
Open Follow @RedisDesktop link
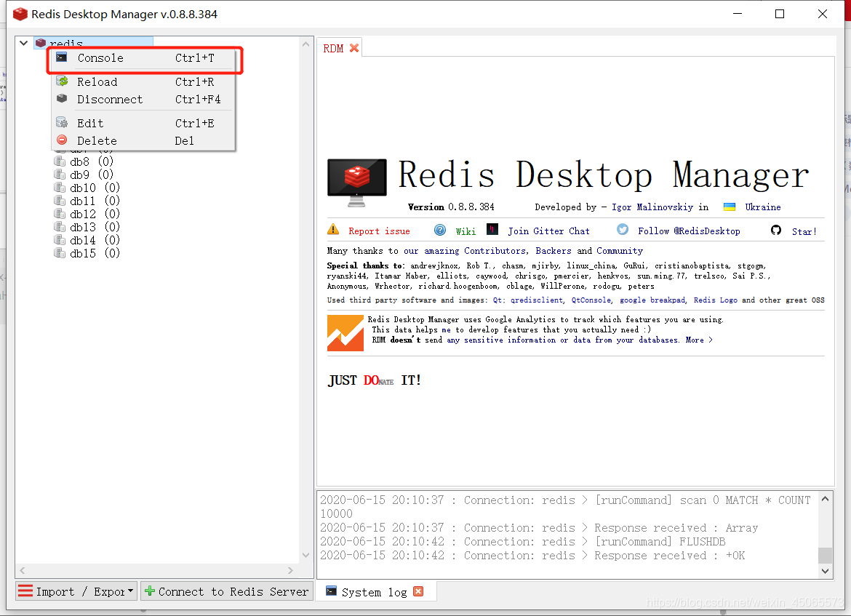[689, 231]
